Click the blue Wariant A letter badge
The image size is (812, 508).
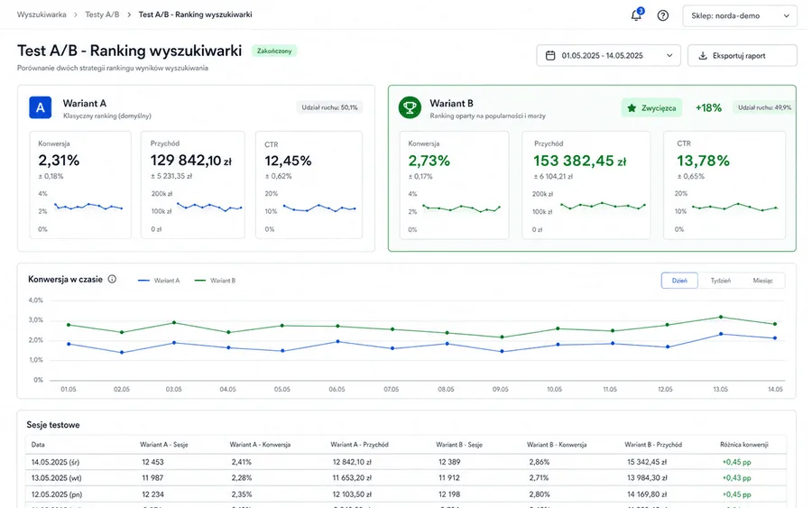pos(40,107)
